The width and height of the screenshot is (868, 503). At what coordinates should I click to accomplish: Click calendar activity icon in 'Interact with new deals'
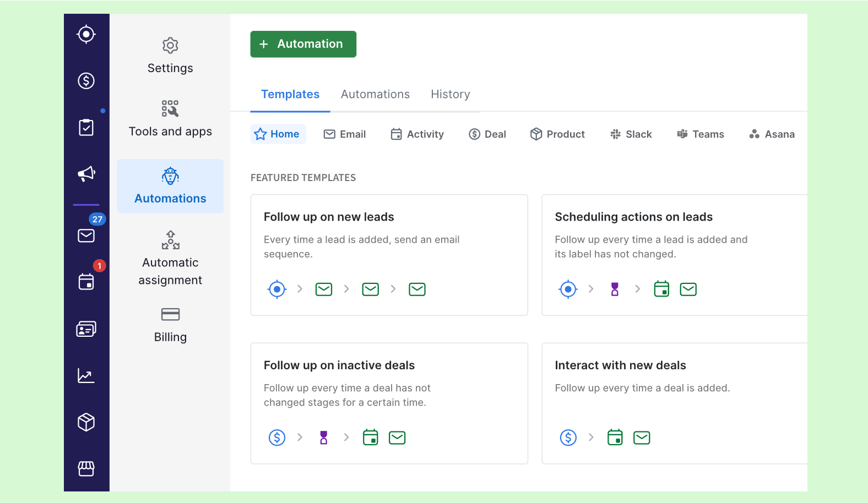pos(615,438)
